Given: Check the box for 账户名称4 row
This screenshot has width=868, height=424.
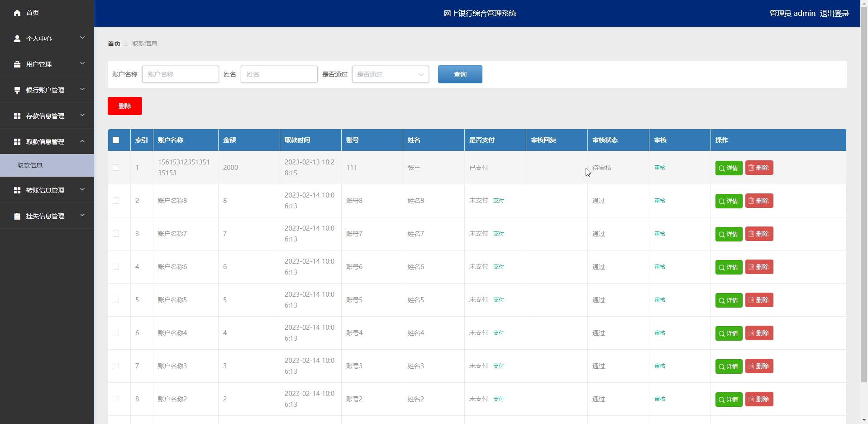Looking at the screenshot, I should (116, 333).
